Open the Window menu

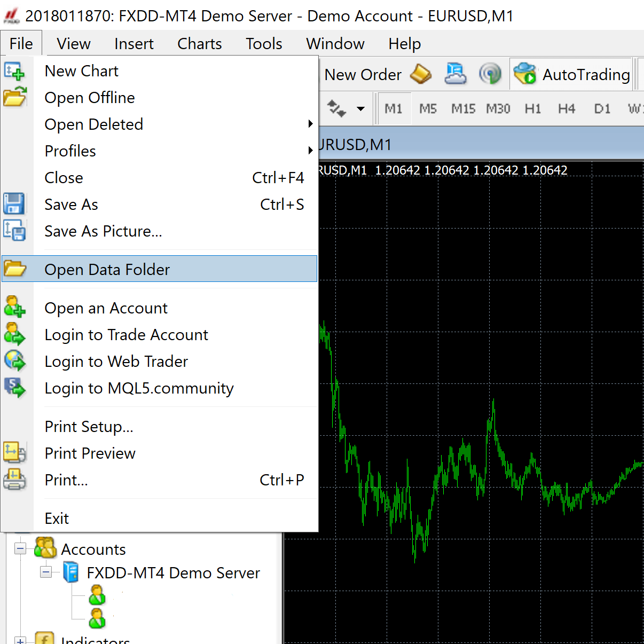(x=335, y=43)
